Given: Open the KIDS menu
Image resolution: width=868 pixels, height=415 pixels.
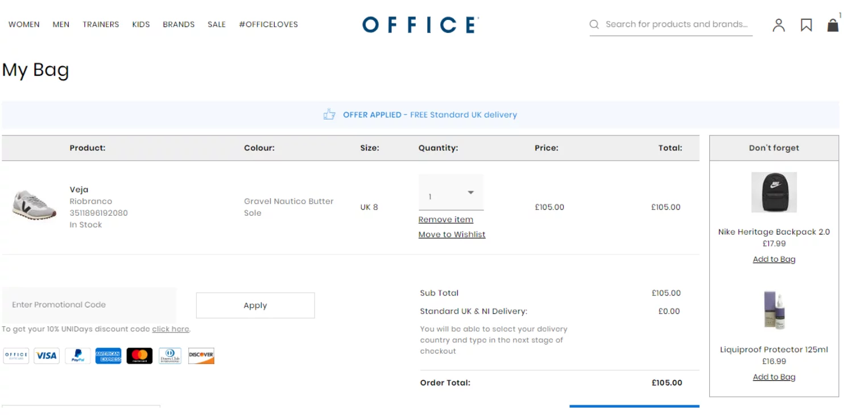Looking at the screenshot, I should 141,24.
